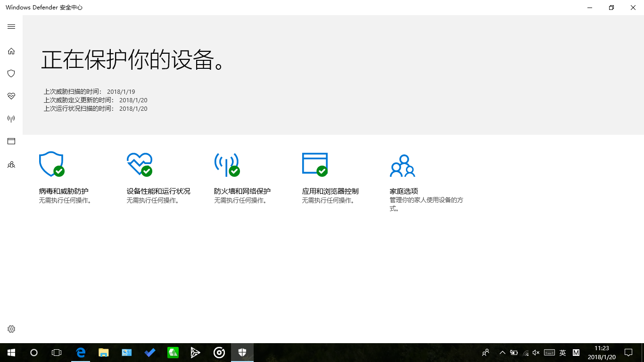Click 上次威胁定义更新的时间 text

click(x=79, y=100)
